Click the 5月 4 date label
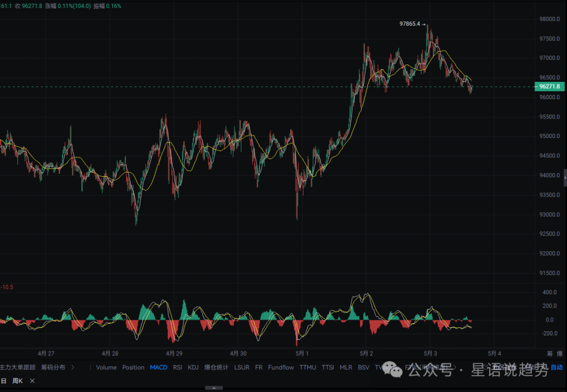 coord(495,354)
